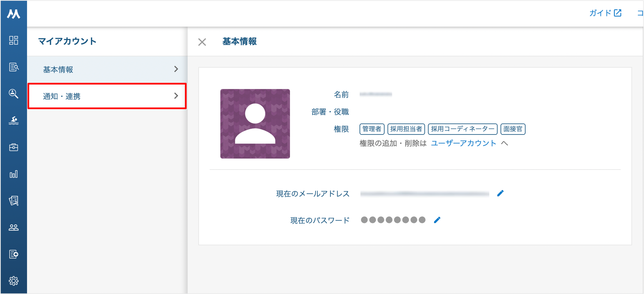
Task: Click the purple profile avatar image
Action: 255,124
